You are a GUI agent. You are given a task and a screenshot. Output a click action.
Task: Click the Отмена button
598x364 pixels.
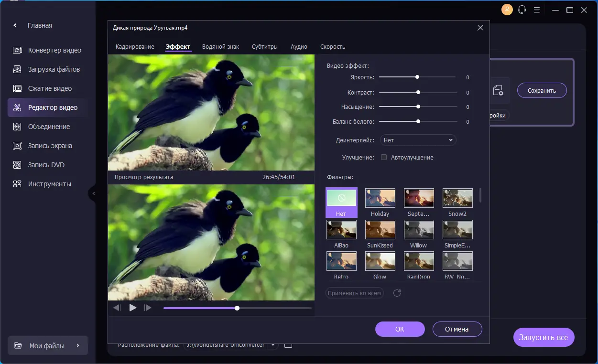click(x=457, y=329)
